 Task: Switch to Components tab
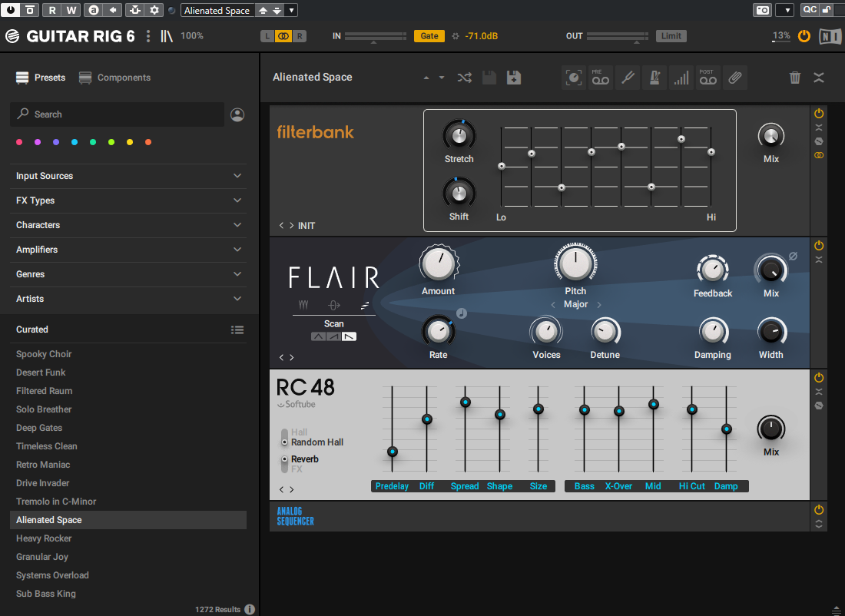(114, 78)
